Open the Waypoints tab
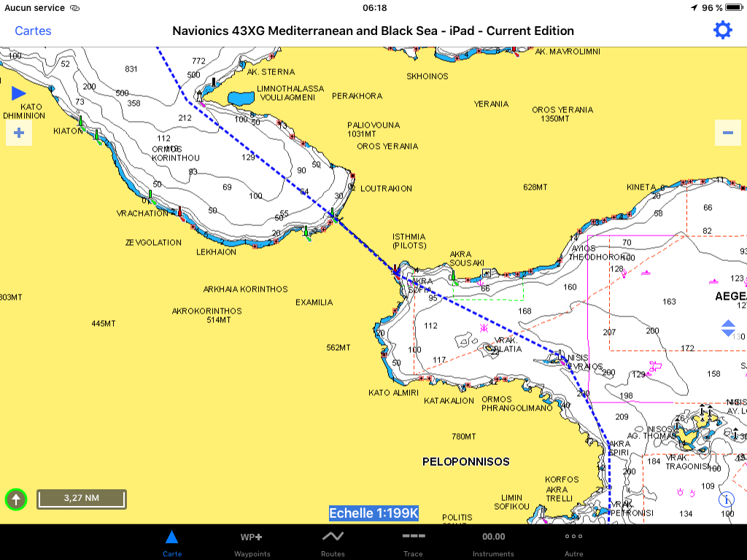This screenshot has width=747, height=560. [x=252, y=542]
